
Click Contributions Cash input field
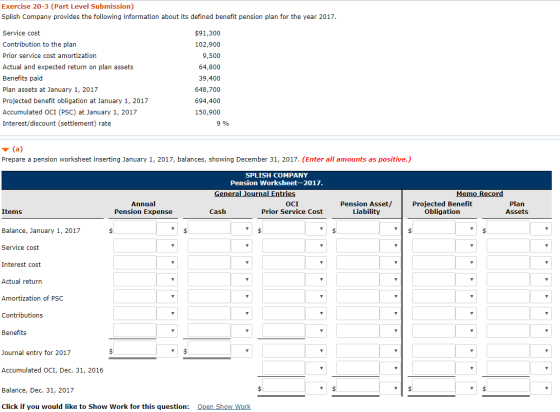[x=209, y=313]
